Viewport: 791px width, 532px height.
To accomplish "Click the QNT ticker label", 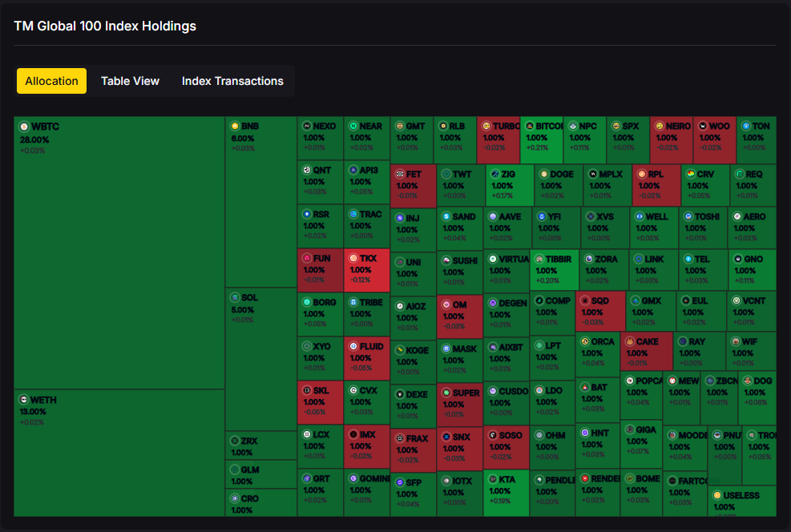I will pos(322,170).
